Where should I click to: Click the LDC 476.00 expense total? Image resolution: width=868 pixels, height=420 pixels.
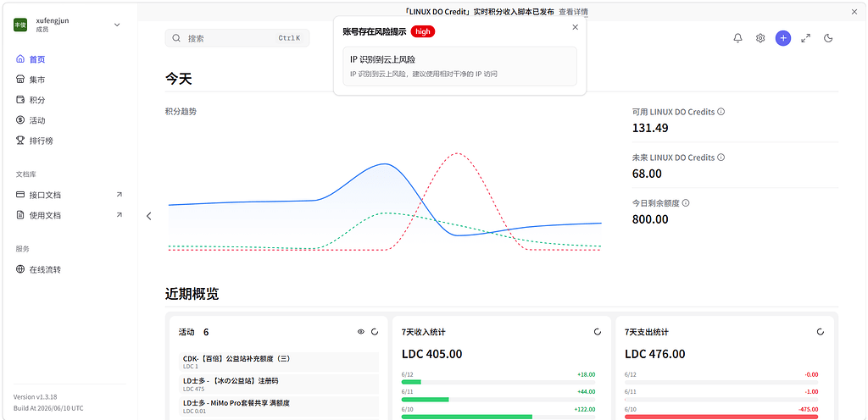click(655, 354)
